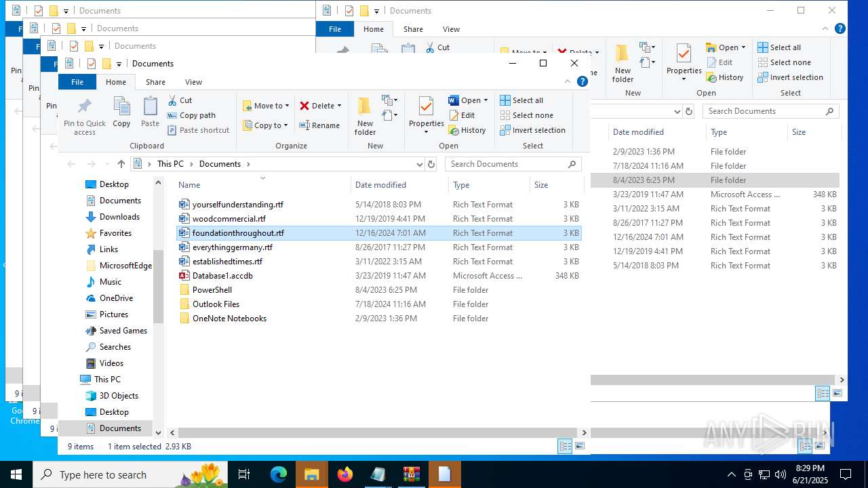Click the Back arrow in front window

coord(71,164)
